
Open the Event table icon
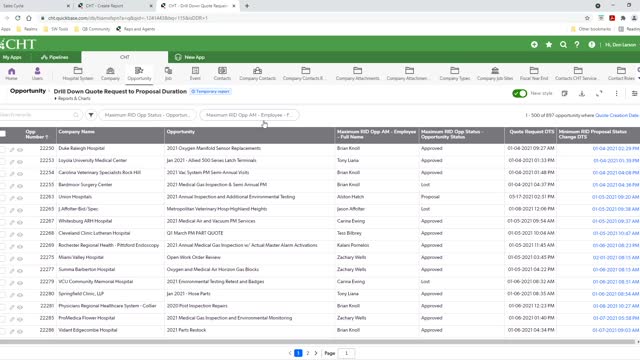195,73
